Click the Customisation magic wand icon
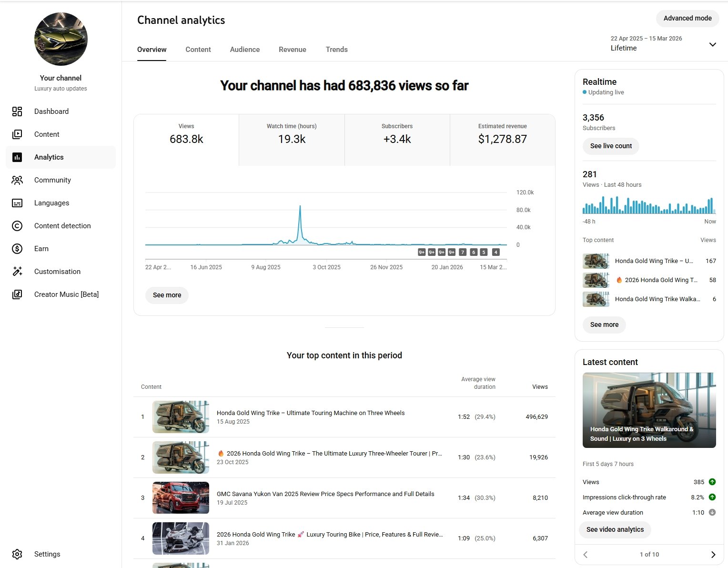Viewport: 728px width, 568px height. pos(17,272)
